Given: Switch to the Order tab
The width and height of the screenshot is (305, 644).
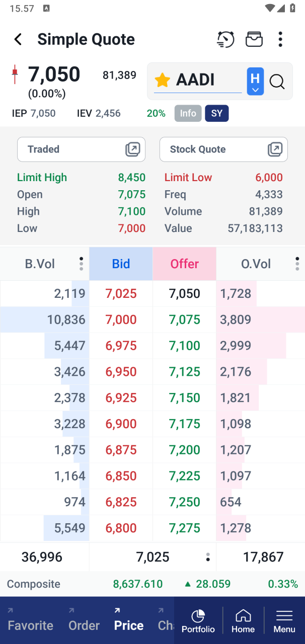Looking at the screenshot, I should 84,625.
